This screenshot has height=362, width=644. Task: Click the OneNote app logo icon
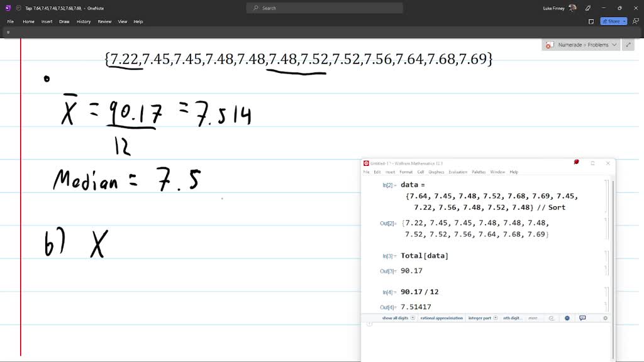tap(8, 8)
